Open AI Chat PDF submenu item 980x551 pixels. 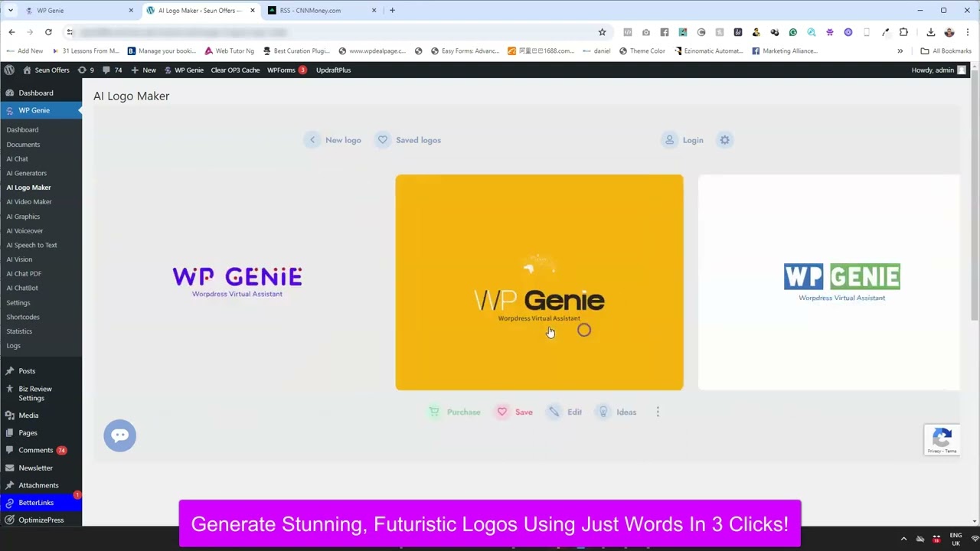click(24, 273)
